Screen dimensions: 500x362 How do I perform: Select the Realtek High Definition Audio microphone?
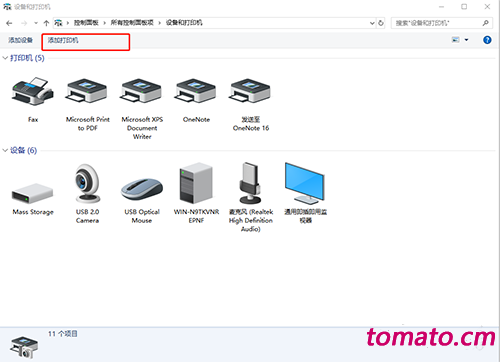[x=250, y=183]
